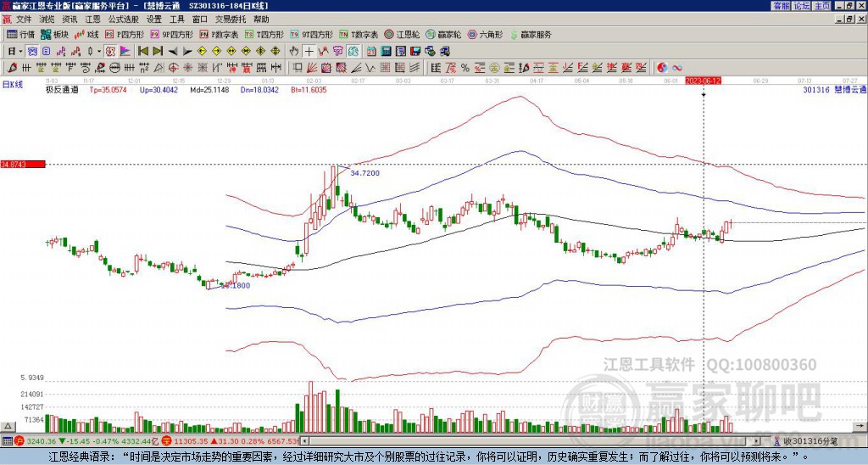Click the 主页 homepage button
The image size is (868, 465).
[x=822, y=5]
